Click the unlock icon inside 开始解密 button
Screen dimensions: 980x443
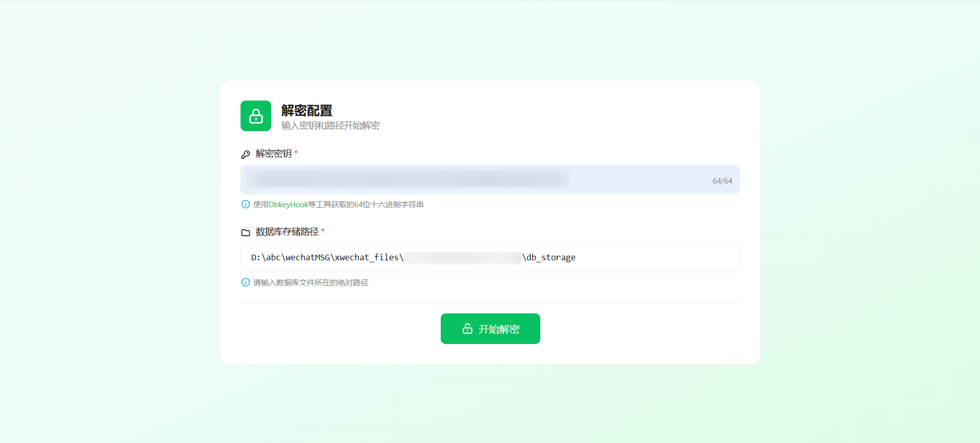point(467,329)
